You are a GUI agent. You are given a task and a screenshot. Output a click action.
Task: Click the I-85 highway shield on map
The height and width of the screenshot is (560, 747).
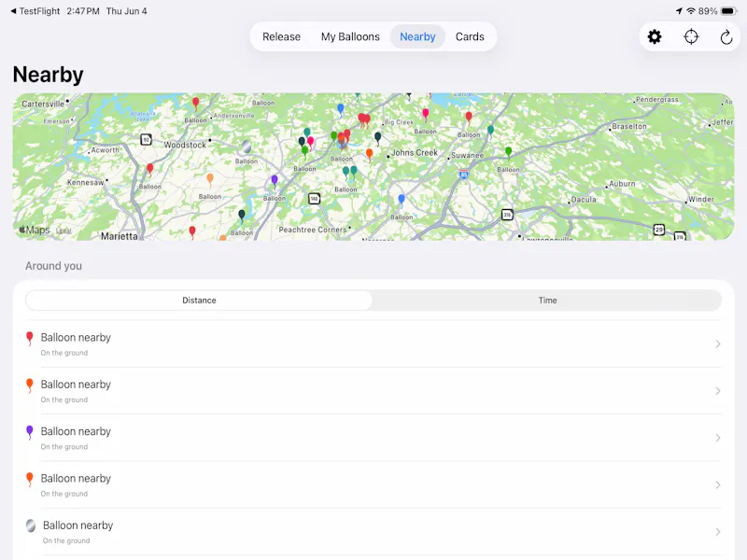(x=463, y=175)
